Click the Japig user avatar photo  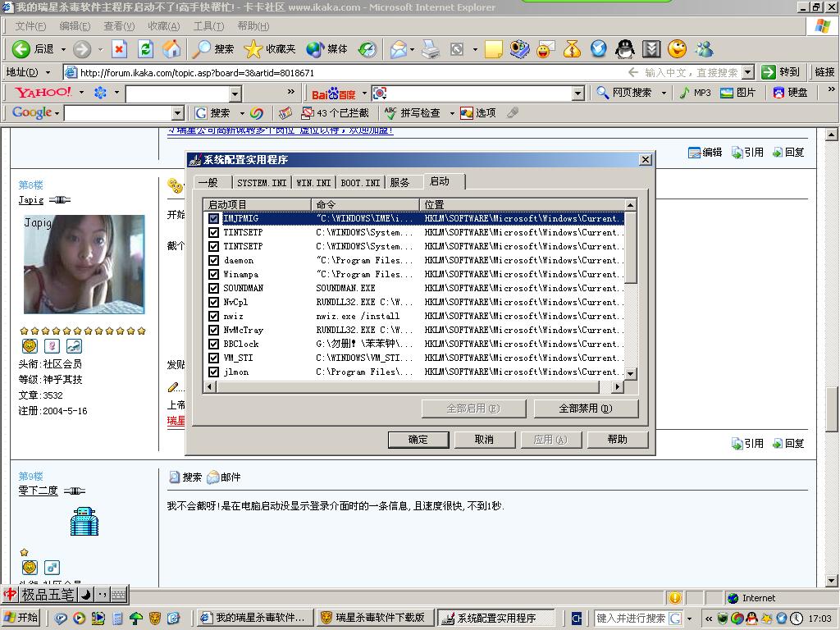[84, 264]
